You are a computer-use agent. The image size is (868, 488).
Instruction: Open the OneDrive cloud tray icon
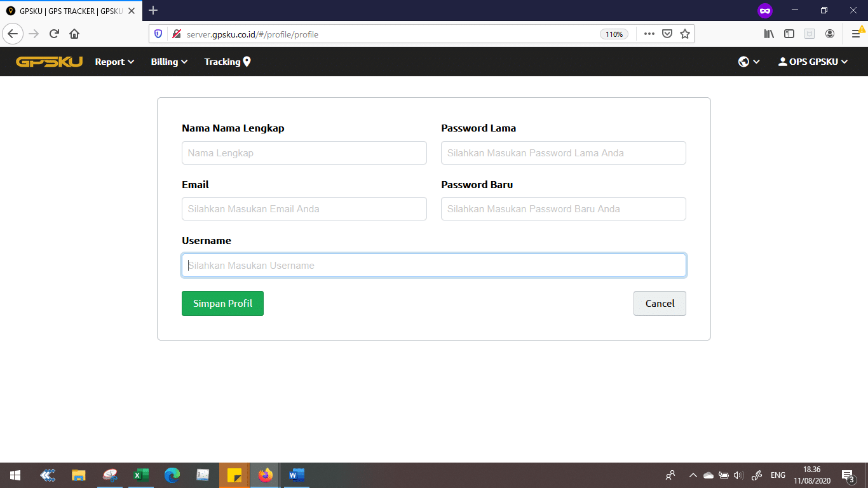[709, 475]
